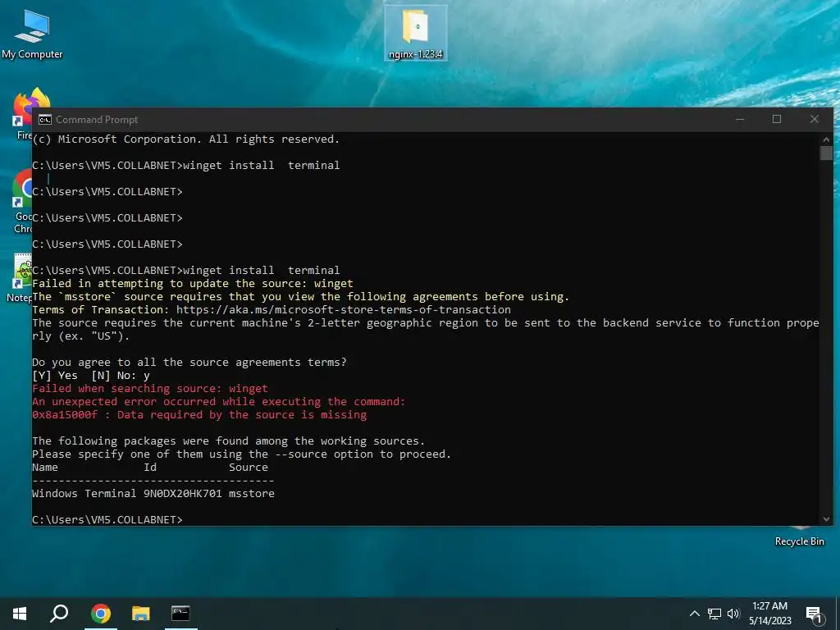Open the Command Prompt window system menu icon
Screen dimensions: 840x630
(x=45, y=120)
